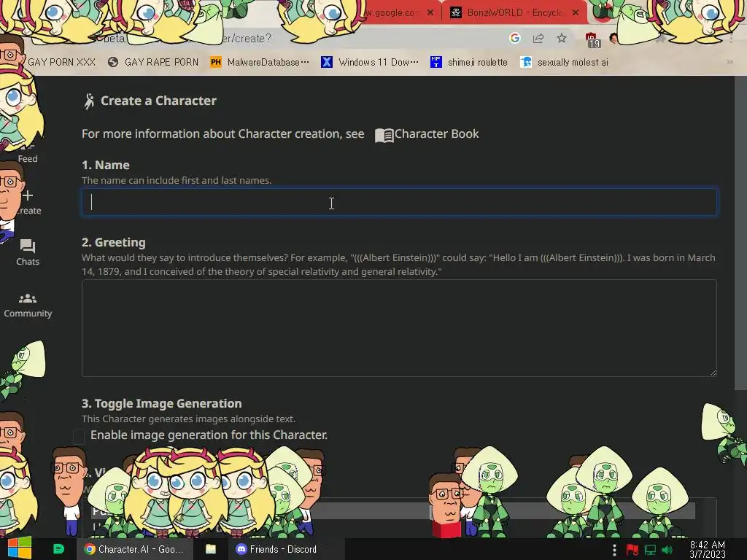The width and height of the screenshot is (747, 560).
Task: Click the taskbar clock showing 8:42 AM
Action: coord(708,549)
